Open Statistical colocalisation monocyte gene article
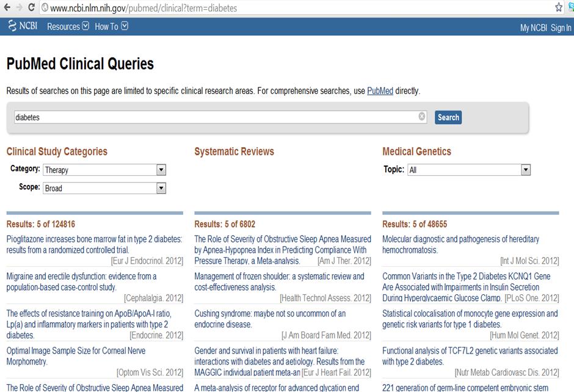This screenshot has height=392, width=574. point(470,319)
